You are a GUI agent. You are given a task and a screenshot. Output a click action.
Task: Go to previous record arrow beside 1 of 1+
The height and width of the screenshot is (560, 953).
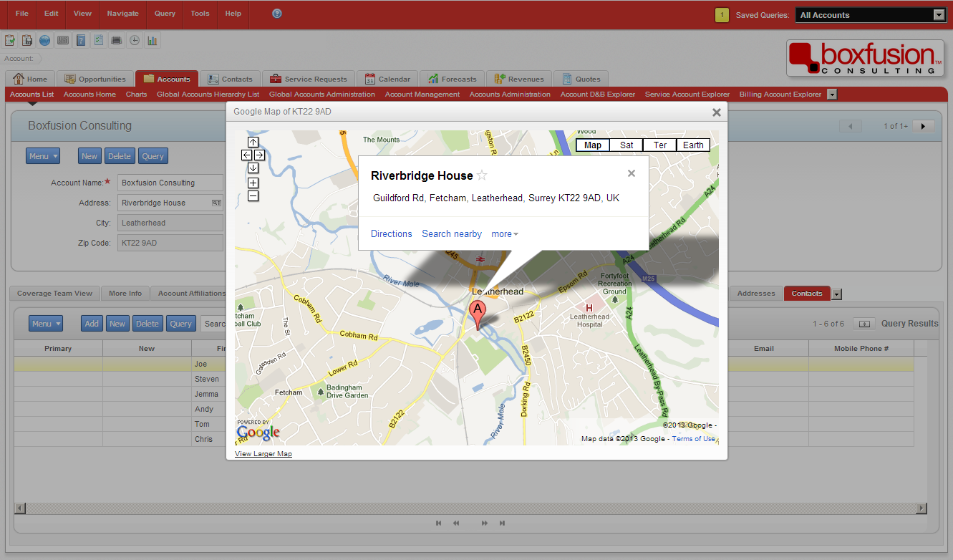click(x=851, y=126)
